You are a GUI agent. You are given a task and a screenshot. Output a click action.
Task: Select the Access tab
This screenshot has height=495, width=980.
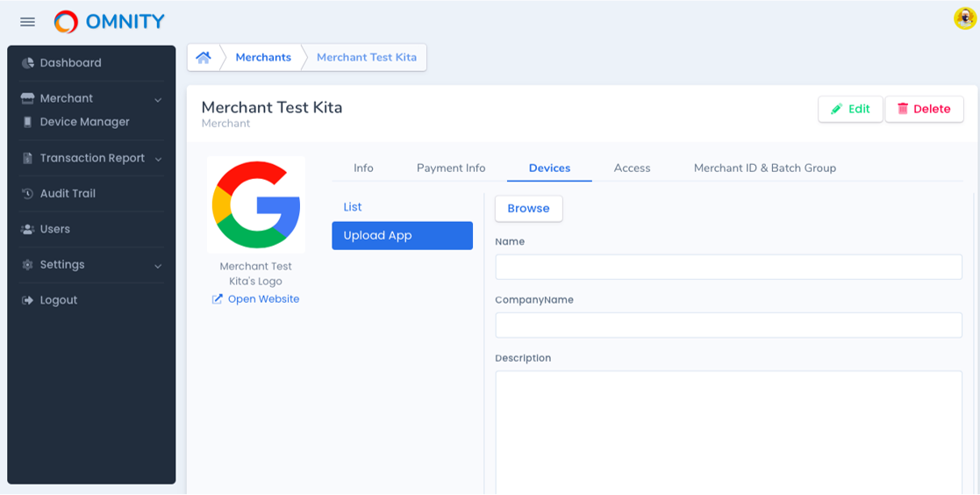[632, 168]
